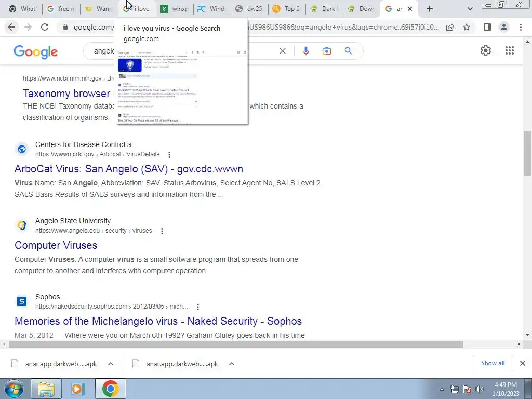Switch to the 'What' tab
Image resolution: width=532 pixels, height=399 pixels.
tap(22, 9)
